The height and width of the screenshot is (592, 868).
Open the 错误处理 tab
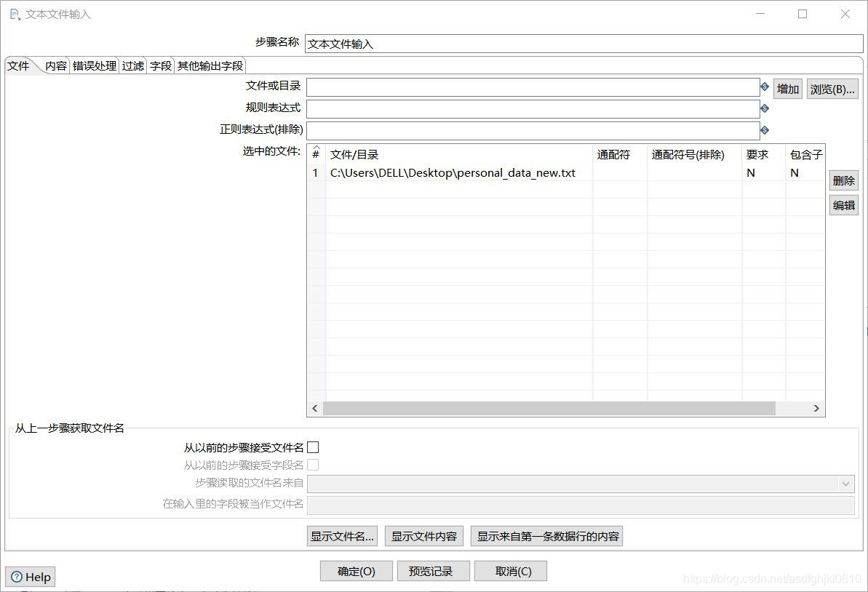click(94, 65)
